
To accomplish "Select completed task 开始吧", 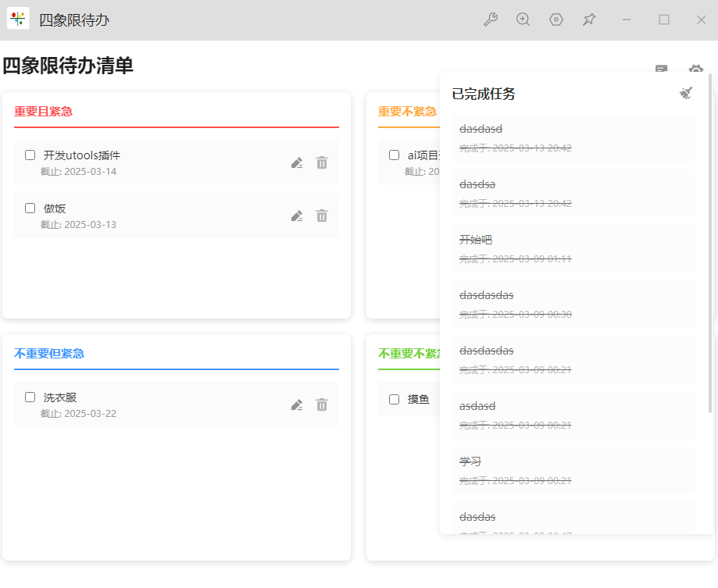I will point(573,248).
